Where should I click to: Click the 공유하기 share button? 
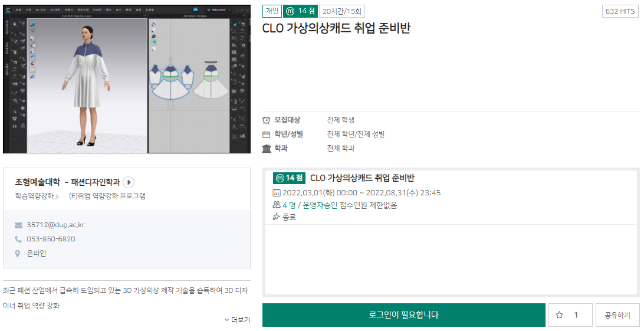tap(617, 315)
